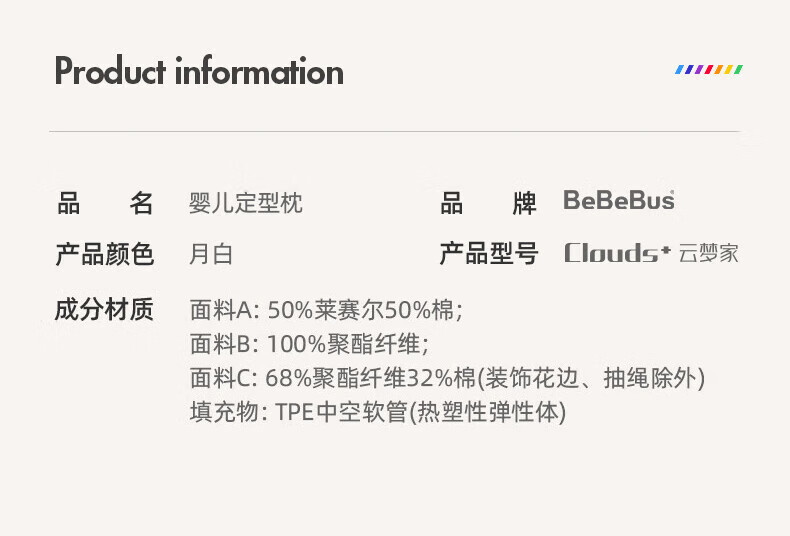Click the 产品型号 label
Viewport: 790px width, 536px height.
pos(489,254)
